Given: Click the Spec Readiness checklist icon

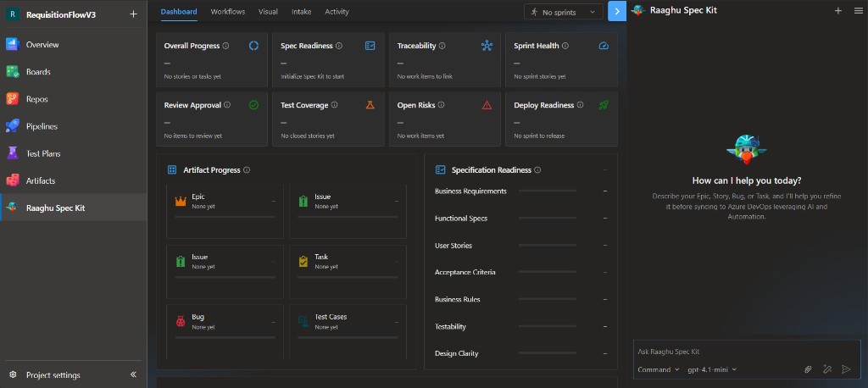Looking at the screenshot, I should 370,46.
